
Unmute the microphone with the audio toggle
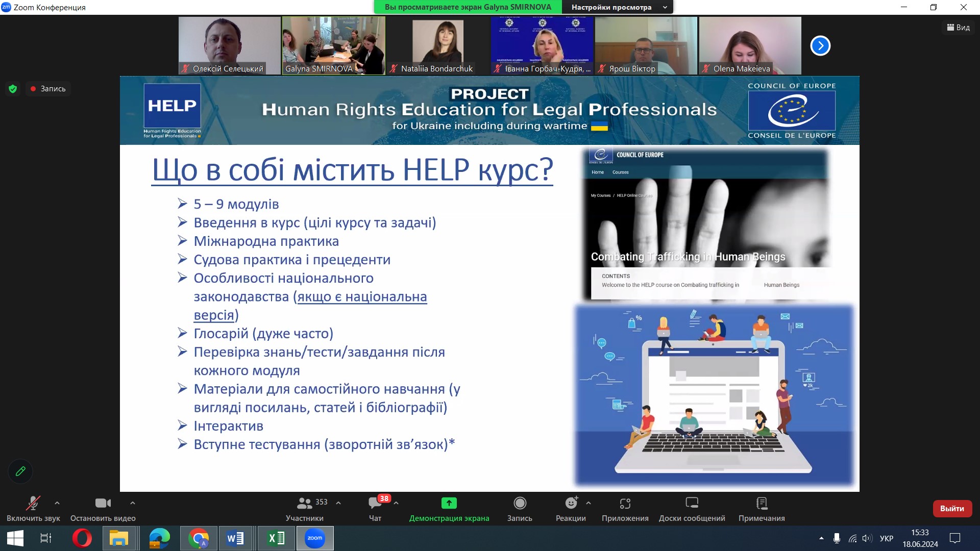coord(33,504)
